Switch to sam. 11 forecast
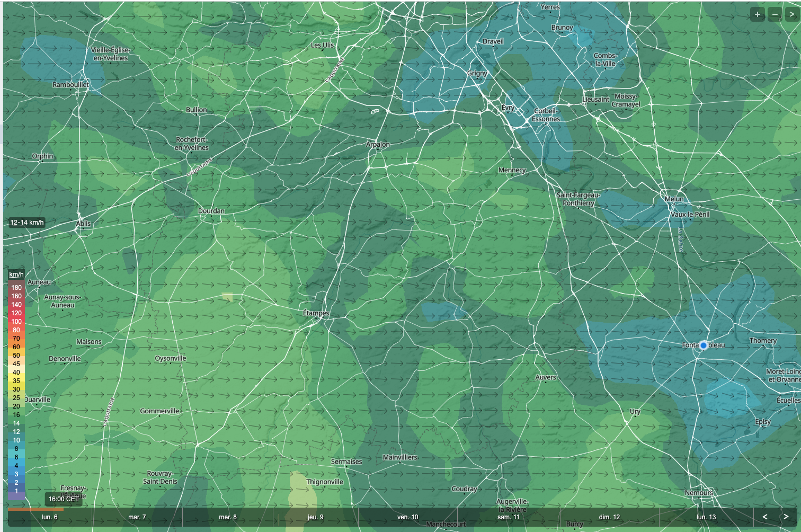This screenshot has height=532, width=801. tap(509, 517)
